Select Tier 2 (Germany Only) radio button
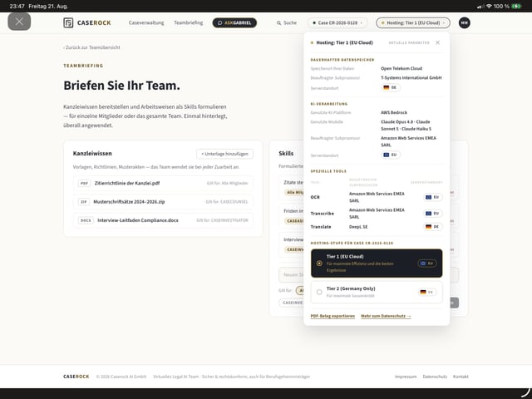This screenshot has width=532, height=399. [x=319, y=292]
